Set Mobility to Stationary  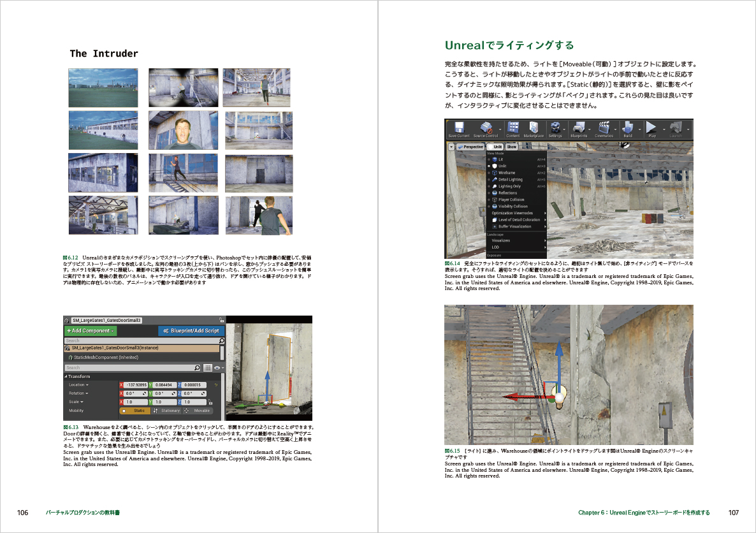pos(167,411)
